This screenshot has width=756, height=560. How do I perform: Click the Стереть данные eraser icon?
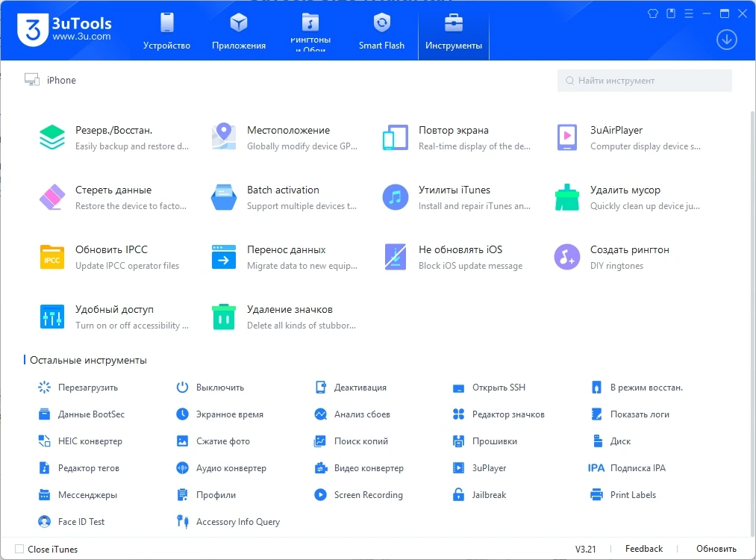[x=52, y=197]
